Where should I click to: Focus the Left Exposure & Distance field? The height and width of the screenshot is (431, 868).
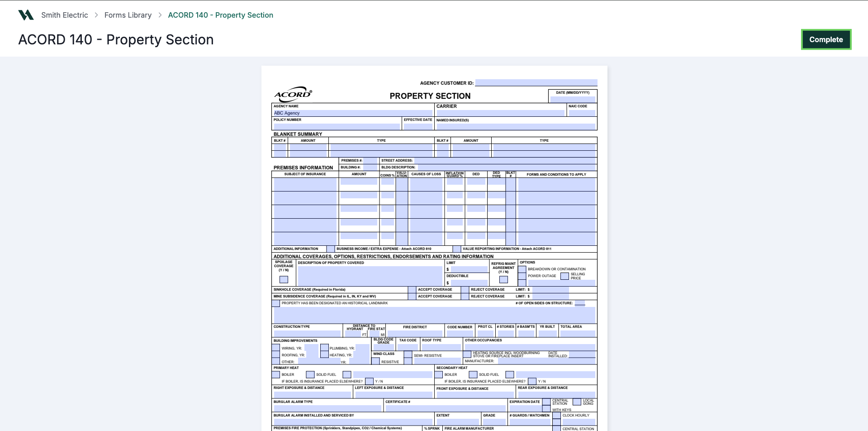tap(394, 395)
